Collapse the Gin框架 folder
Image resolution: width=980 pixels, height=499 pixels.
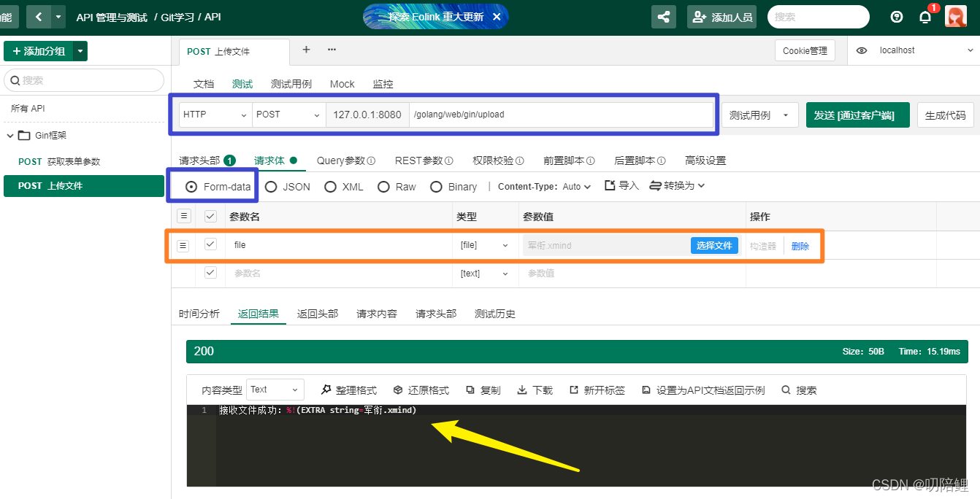click(x=10, y=135)
